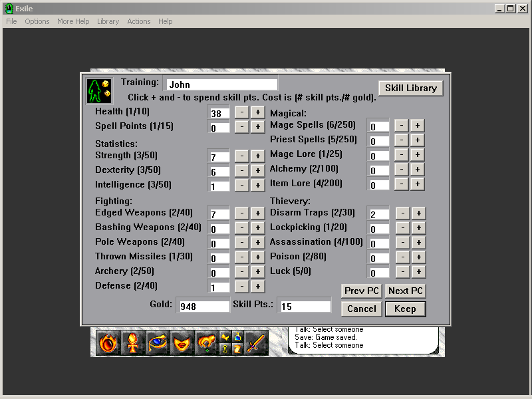The image size is (532, 399).
Task: Open the Library menu
Action: click(108, 21)
